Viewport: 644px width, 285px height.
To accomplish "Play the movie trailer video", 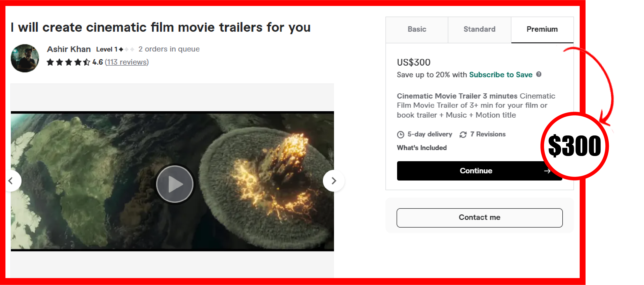I will (175, 184).
